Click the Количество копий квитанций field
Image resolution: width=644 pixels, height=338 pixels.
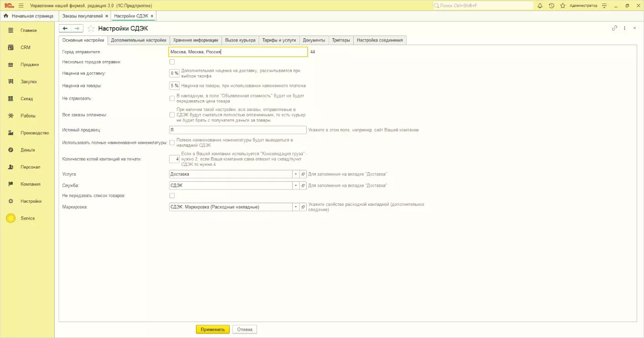pyautogui.click(x=174, y=159)
